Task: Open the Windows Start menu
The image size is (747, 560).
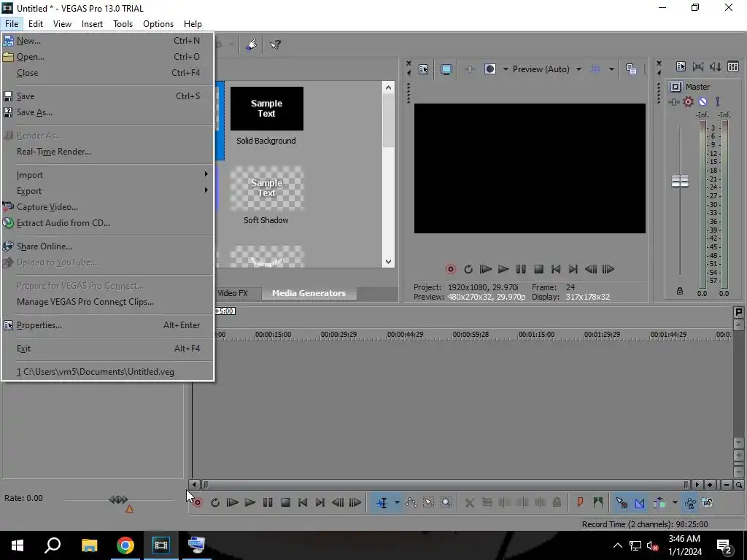Action: click(x=18, y=545)
